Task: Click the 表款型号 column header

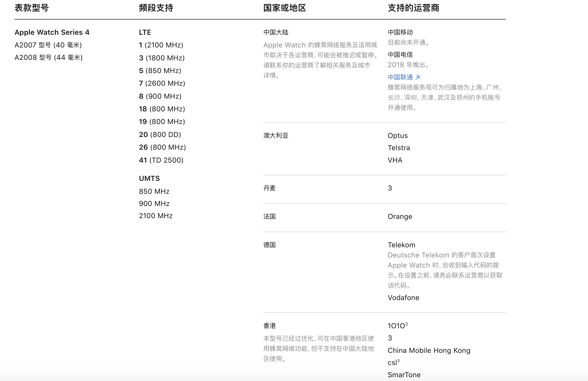Action: coord(32,8)
